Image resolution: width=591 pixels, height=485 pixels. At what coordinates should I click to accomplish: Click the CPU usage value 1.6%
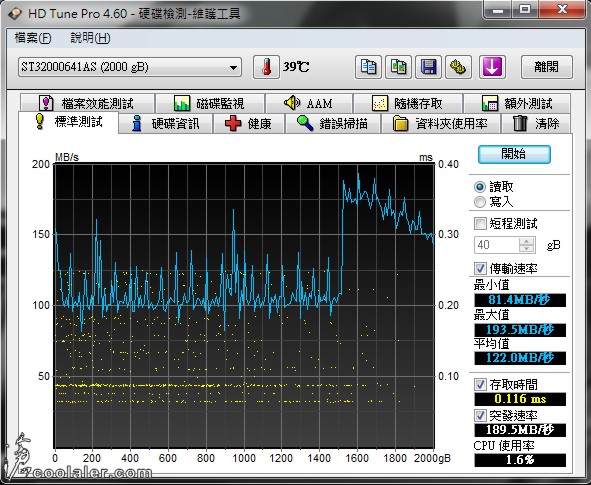tap(520, 460)
